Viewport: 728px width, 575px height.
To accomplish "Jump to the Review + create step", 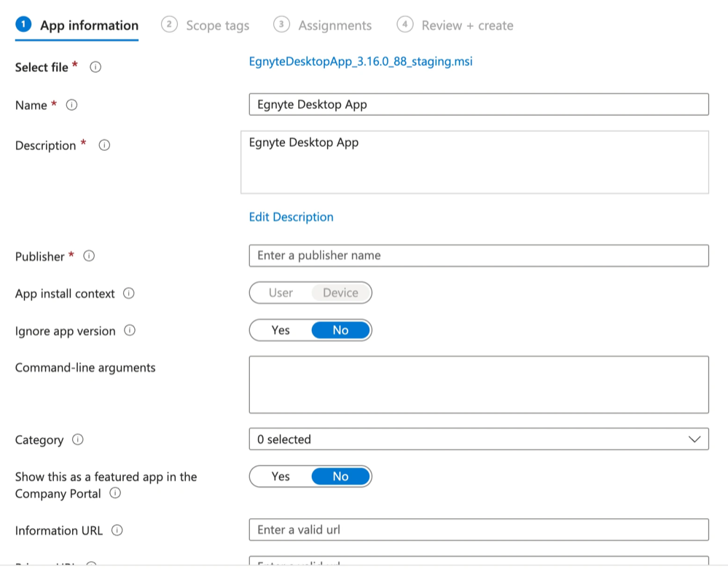I will [x=455, y=26].
